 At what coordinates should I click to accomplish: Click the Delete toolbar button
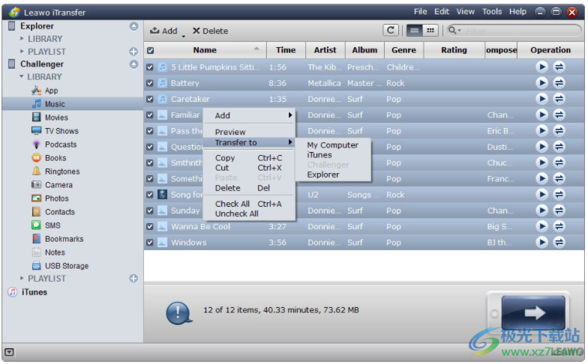[x=210, y=31]
